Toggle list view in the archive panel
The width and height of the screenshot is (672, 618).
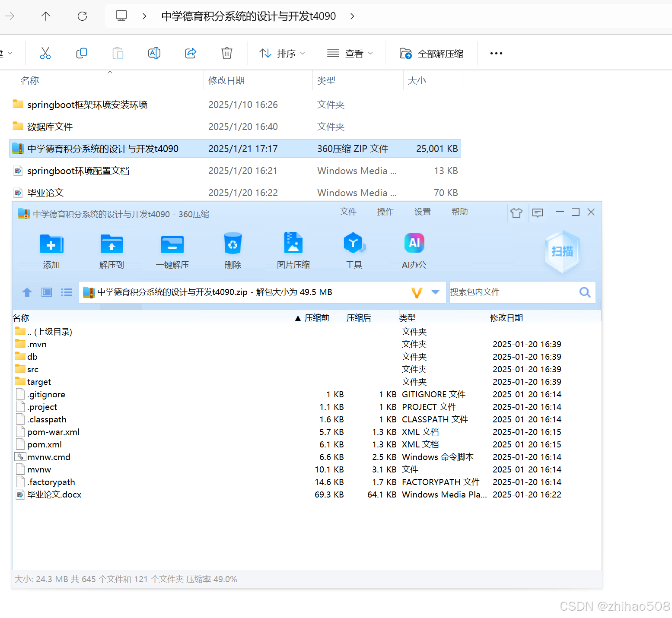coord(66,292)
